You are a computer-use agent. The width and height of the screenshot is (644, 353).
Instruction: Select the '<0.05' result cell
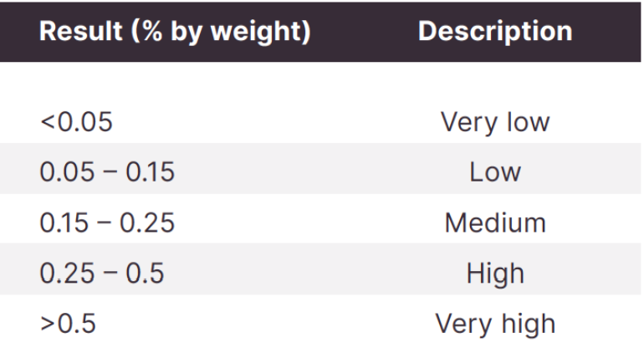[76, 122]
